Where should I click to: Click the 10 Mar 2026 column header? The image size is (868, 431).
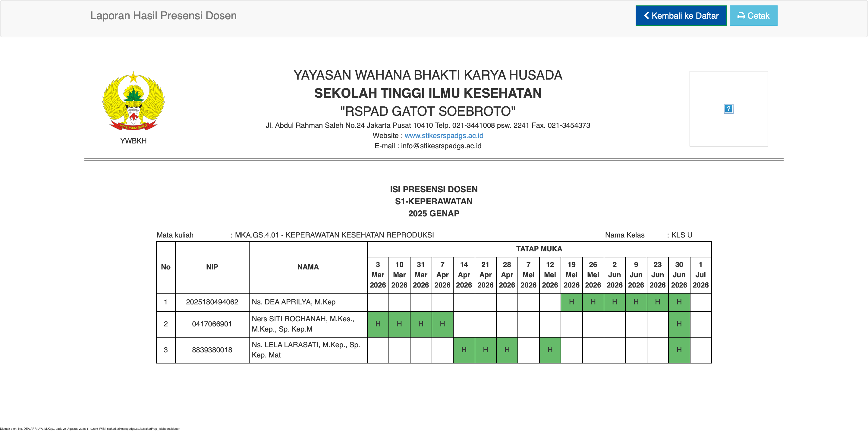pyautogui.click(x=399, y=275)
